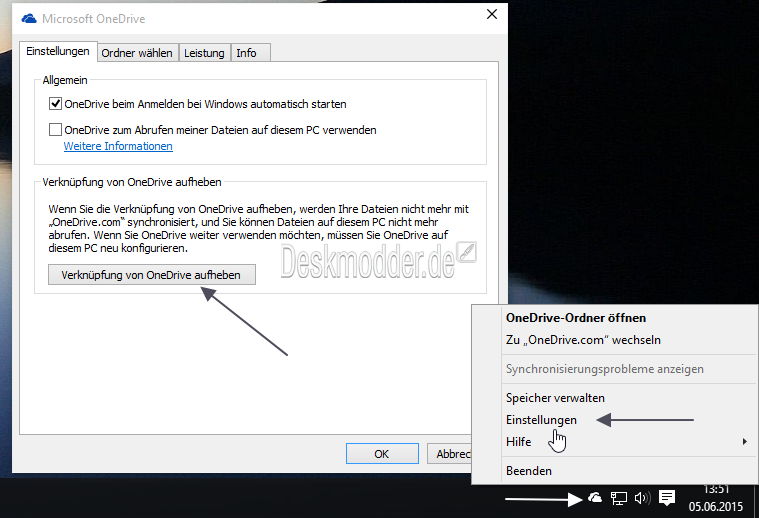Open the Weitere Informationen link
Screen dimensions: 759x518
(x=118, y=146)
